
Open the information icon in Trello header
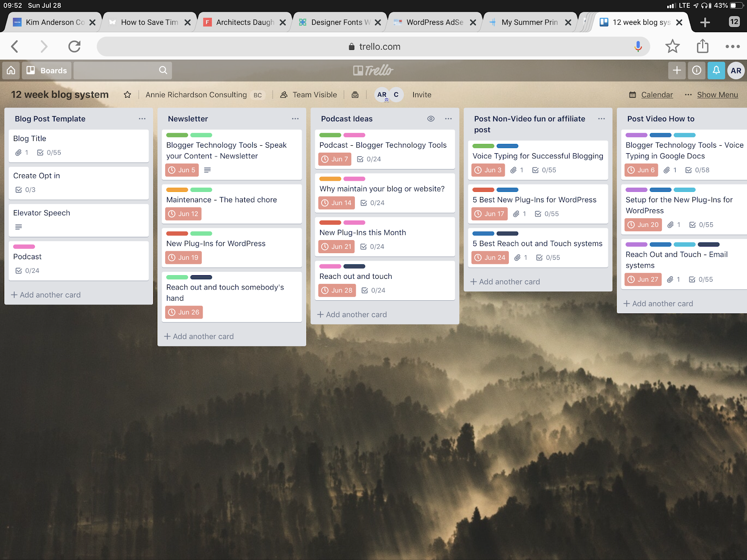pos(697,71)
